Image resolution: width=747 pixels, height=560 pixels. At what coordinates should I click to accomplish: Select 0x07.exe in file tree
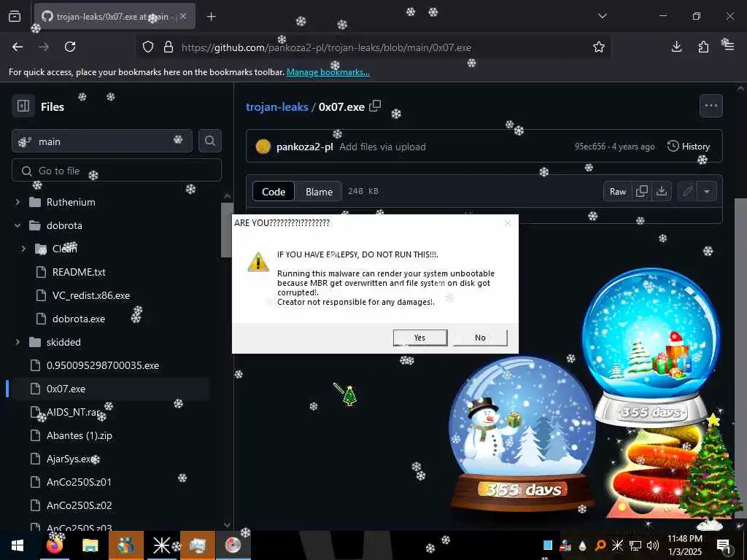pos(66,389)
